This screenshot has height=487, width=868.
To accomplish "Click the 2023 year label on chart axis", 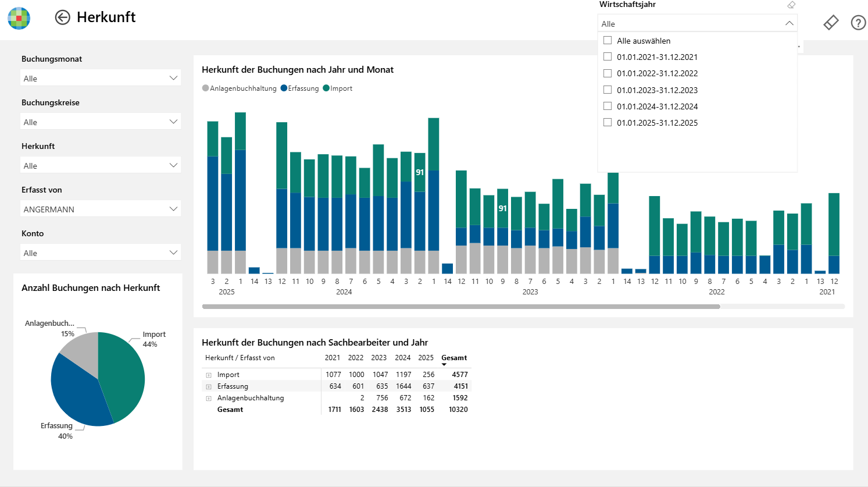I will click(x=530, y=292).
